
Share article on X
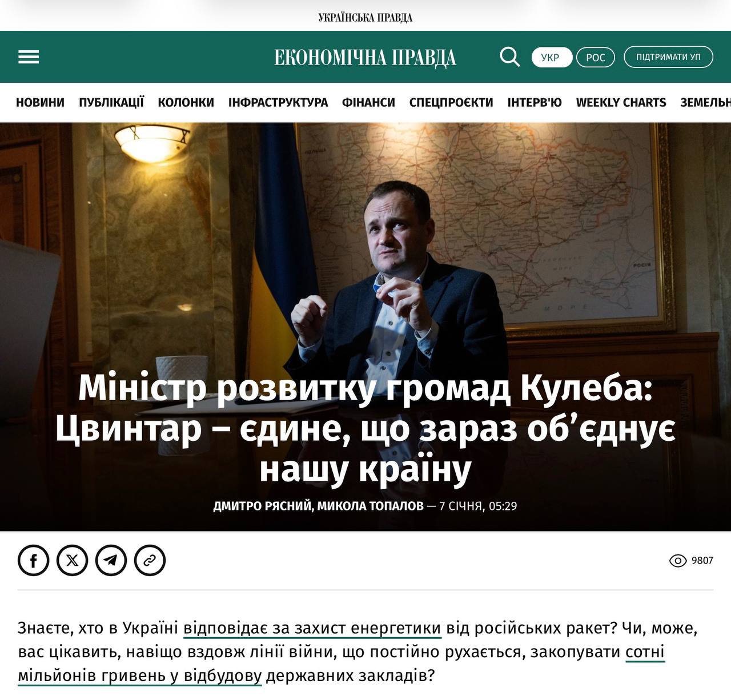tap(72, 560)
